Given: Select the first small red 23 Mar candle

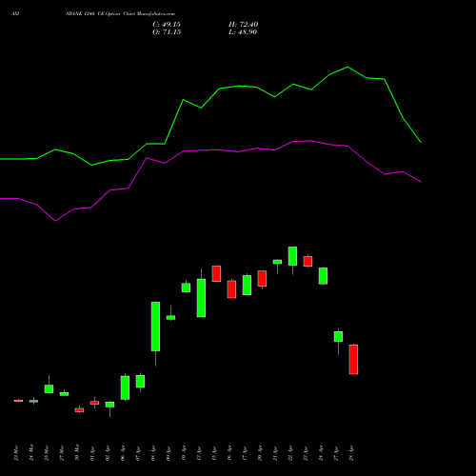Looking at the screenshot, I should [x=18, y=401].
